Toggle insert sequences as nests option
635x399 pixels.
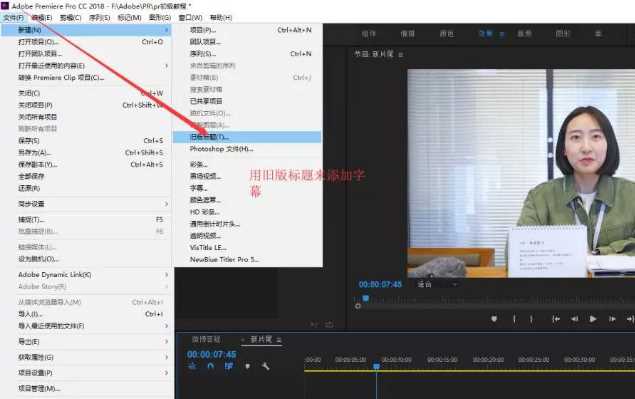tap(192, 366)
